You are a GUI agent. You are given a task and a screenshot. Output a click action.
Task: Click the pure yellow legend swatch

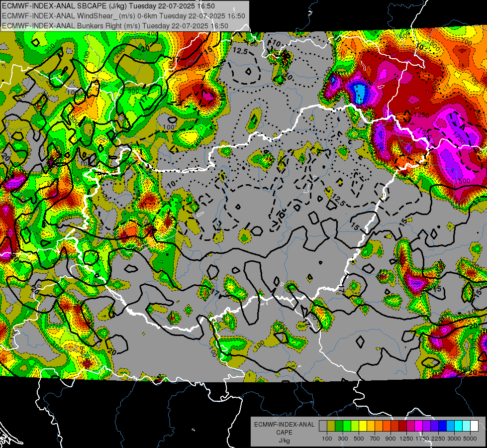click(x=363, y=426)
